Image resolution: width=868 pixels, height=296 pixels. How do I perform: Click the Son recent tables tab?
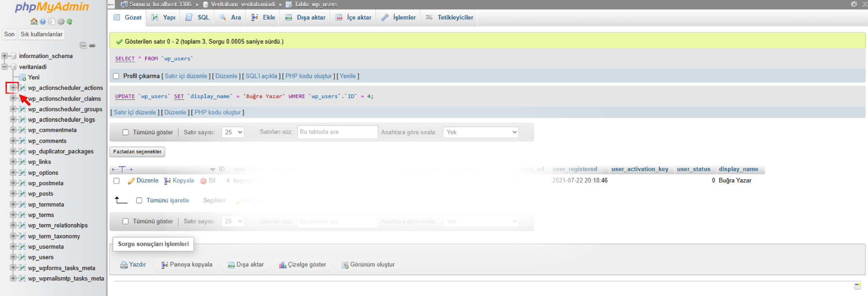(9, 34)
